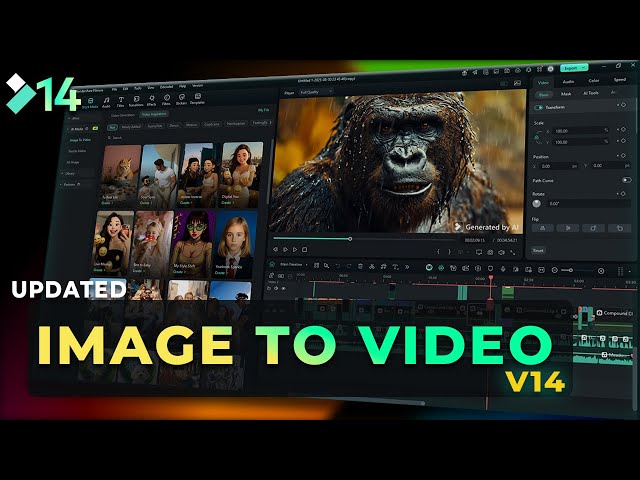Switch to the Video Generation tab
This screenshot has height=480, width=640.
point(123,116)
